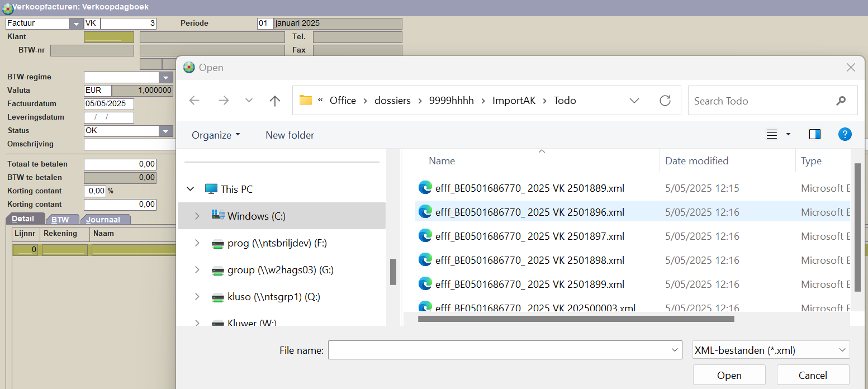Image resolution: width=868 pixels, height=389 pixels.
Task: Click the Back arrow in Open dialog
Action: click(195, 101)
